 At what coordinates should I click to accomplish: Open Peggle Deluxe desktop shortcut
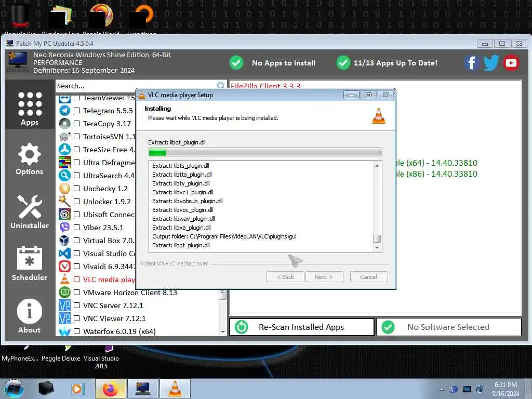click(61, 354)
